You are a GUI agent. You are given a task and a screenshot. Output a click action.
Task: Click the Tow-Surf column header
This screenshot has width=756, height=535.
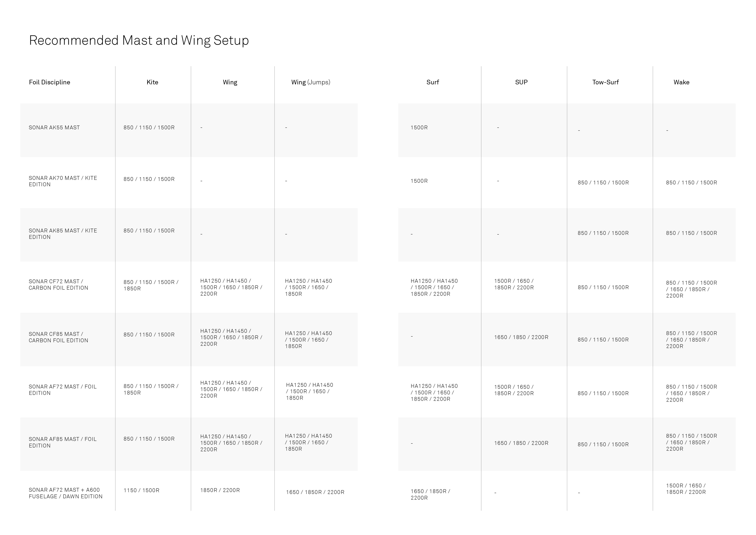[606, 82]
